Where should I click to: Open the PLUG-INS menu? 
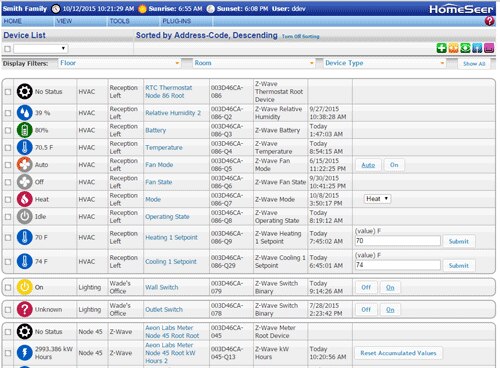click(177, 21)
